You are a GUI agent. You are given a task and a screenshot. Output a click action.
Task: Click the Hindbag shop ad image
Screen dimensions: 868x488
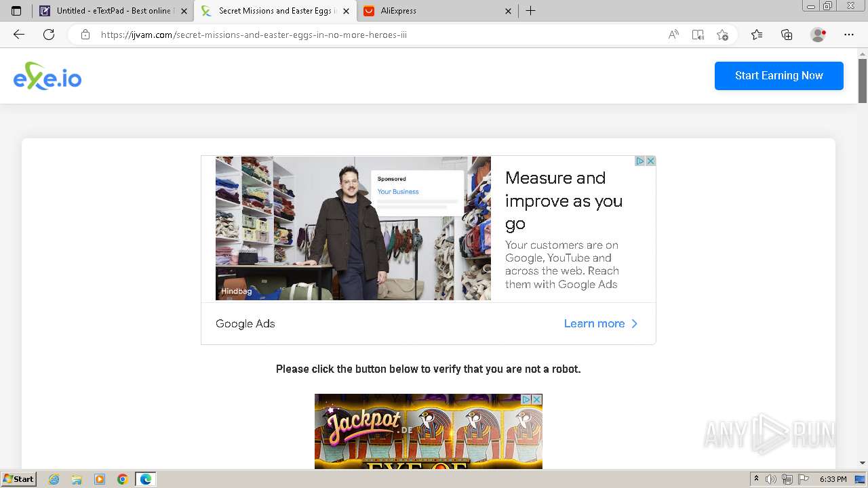click(353, 228)
